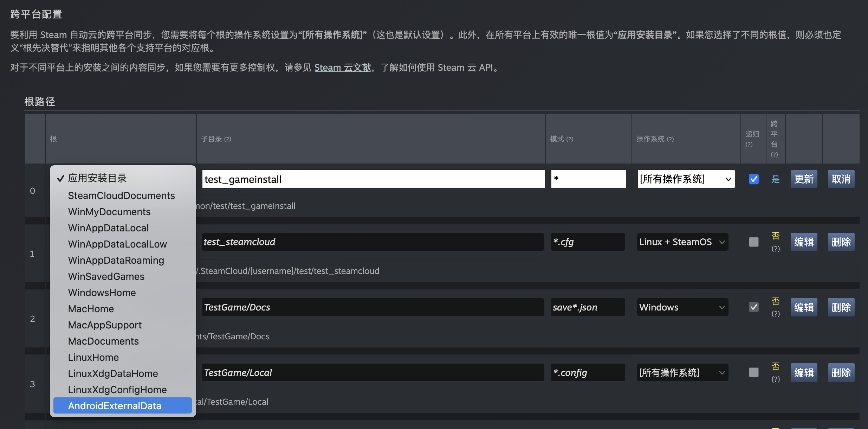Toggle the recursive checkbox for TestGame/Local row
The image size is (868, 429).
753,372
